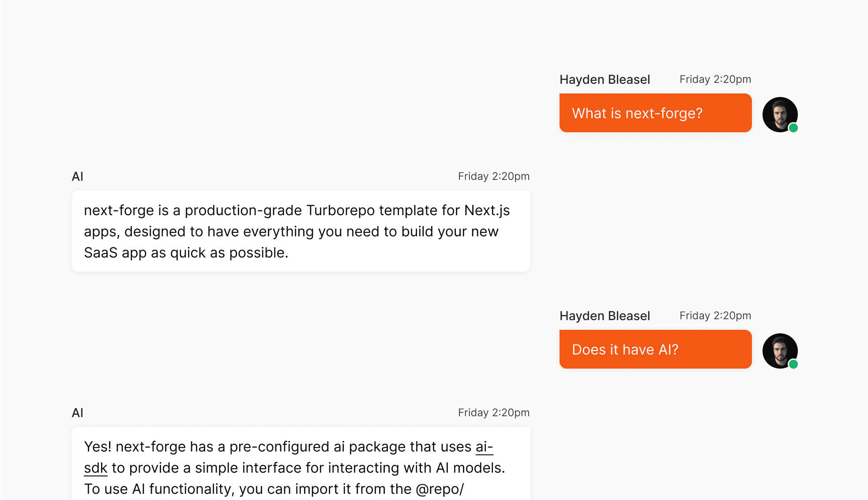
Task: Click the "sdk" underlined link text
Action: [x=96, y=468]
